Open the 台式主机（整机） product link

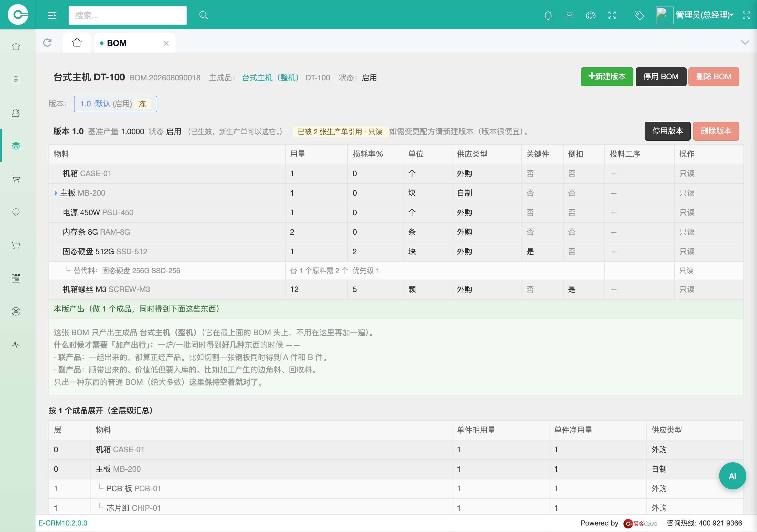tap(270, 78)
